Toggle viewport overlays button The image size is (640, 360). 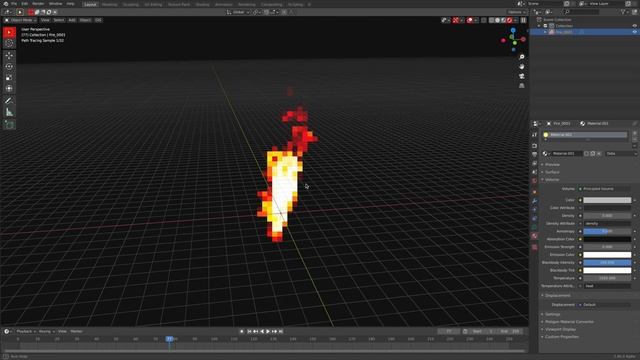click(470, 20)
